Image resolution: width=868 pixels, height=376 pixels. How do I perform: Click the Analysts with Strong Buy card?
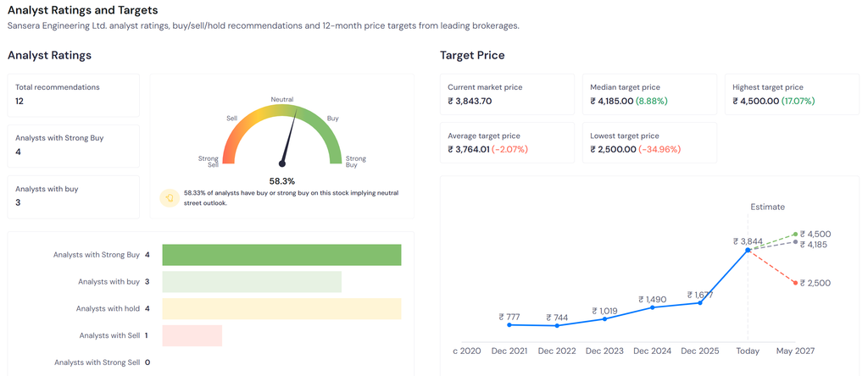click(x=74, y=146)
